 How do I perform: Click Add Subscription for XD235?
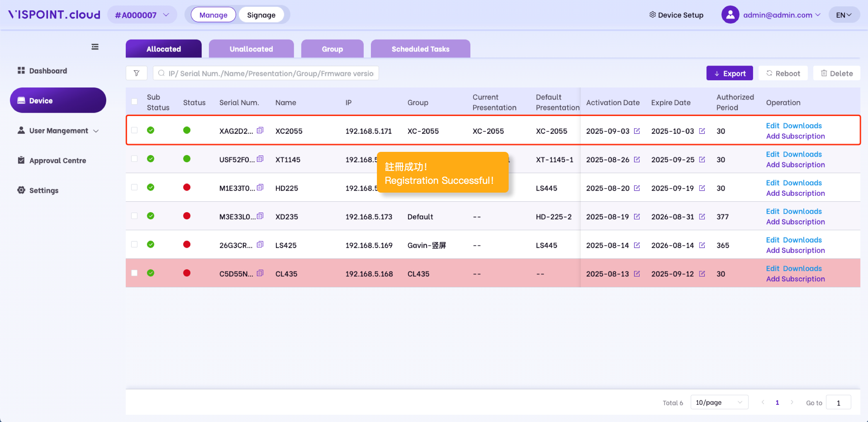click(x=795, y=222)
